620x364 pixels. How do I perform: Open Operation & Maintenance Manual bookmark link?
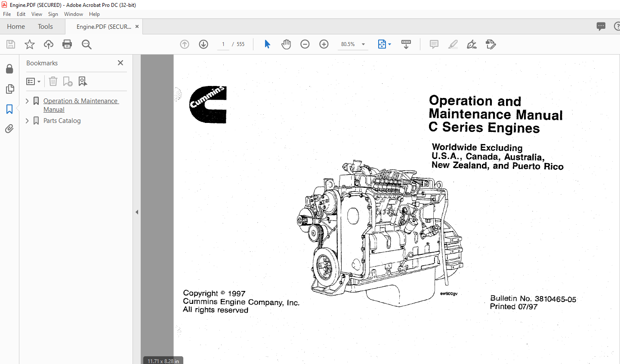click(81, 105)
